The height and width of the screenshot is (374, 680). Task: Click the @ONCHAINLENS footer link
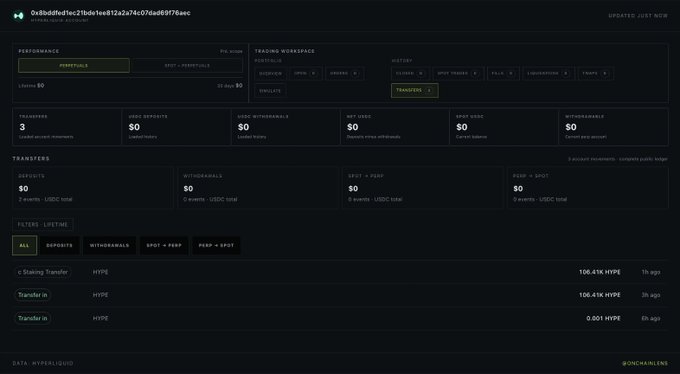[645, 363]
